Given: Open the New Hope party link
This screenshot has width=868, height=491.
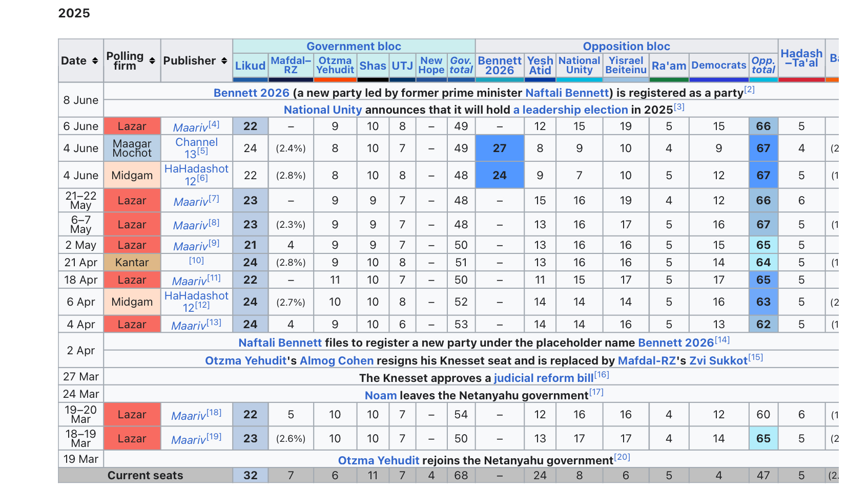Looking at the screenshot, I should (x=431, y=65).
